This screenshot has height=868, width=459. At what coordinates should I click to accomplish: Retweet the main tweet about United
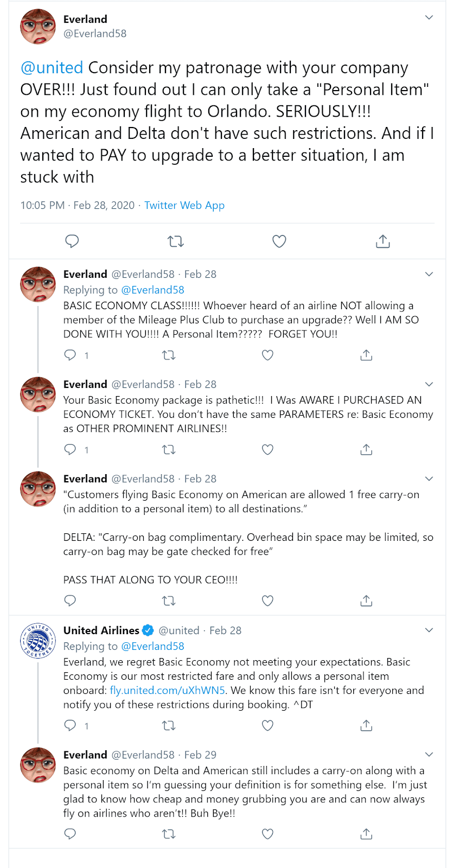176,241
